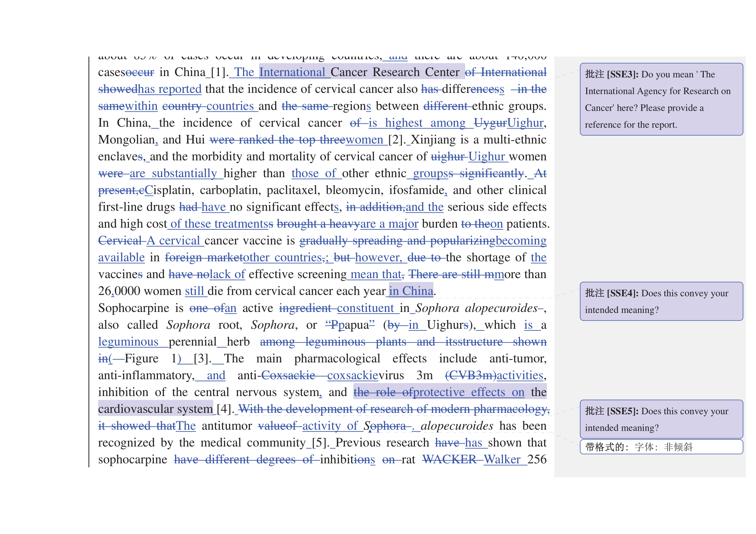The height and width of the screenshot is (534, 756).
Task: Click citation marker [2] after 'women'
Action: coord(396,140)
